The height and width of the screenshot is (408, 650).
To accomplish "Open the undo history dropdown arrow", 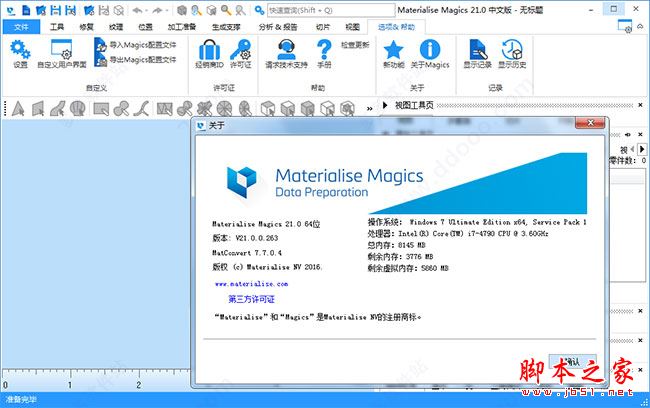I will pyautogui.click(x=146, y=11).
